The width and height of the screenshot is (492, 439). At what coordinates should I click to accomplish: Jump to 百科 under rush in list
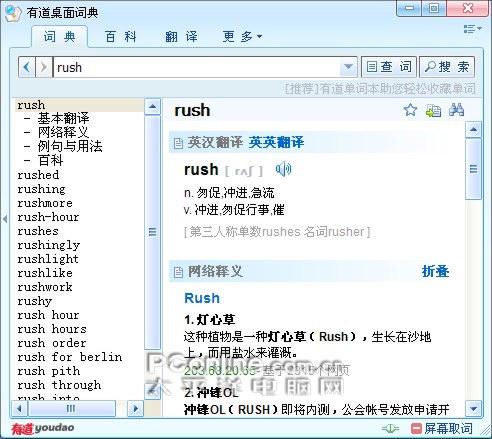coord(50,160)
